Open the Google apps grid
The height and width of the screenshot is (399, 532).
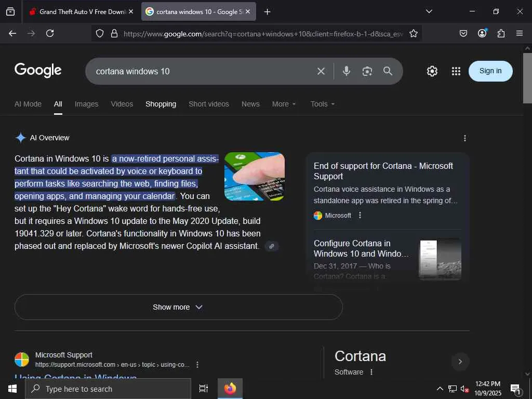(456, 71)
